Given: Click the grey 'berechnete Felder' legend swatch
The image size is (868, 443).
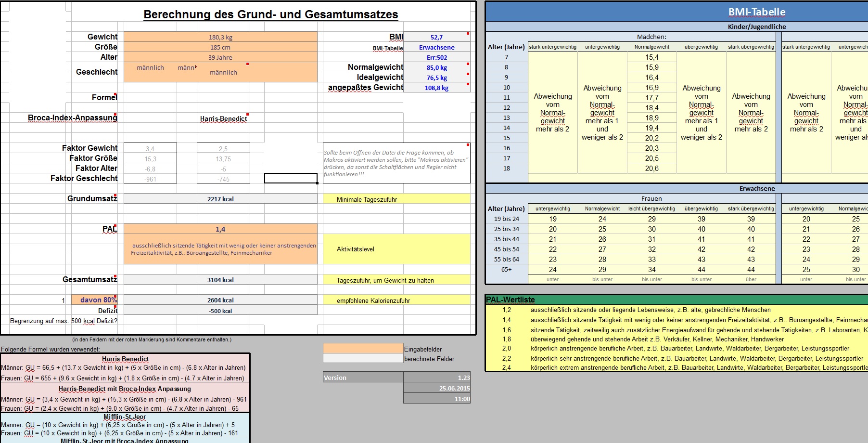Looking at the screenshot, I should pos(363,358).
